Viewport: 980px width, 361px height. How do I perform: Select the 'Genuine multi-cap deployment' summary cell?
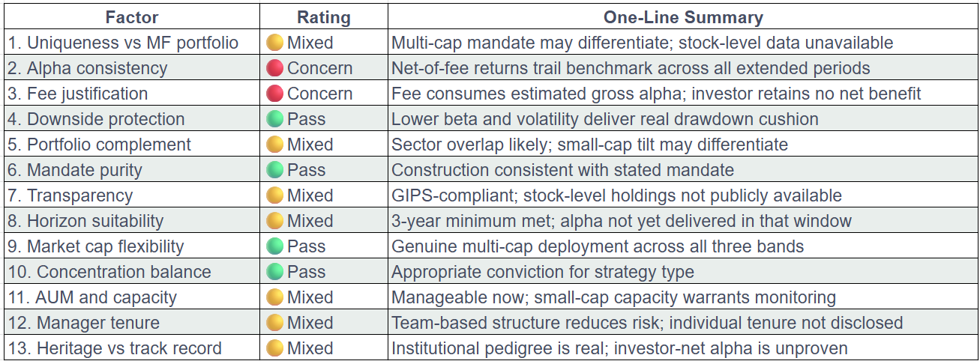tap(683, 246)
